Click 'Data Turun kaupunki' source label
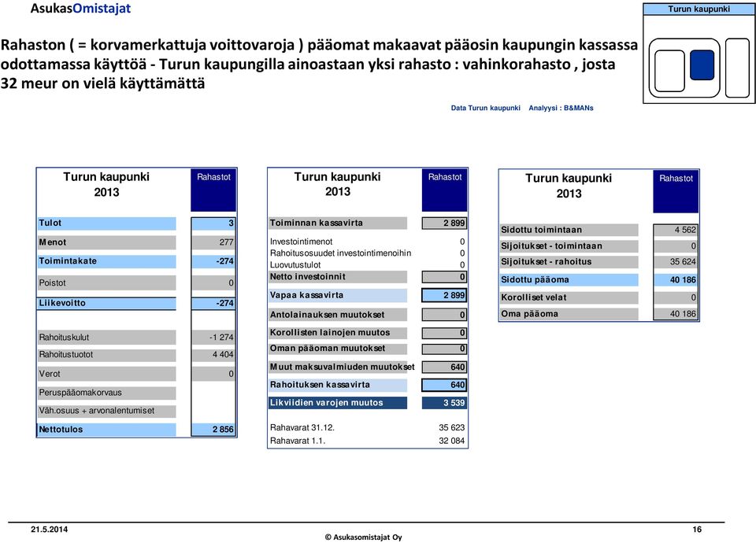This screenshot has height=543, width=756. 486,108
